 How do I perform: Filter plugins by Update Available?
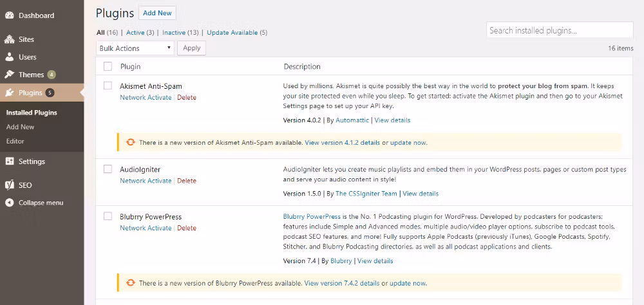(x=232, y=32)
